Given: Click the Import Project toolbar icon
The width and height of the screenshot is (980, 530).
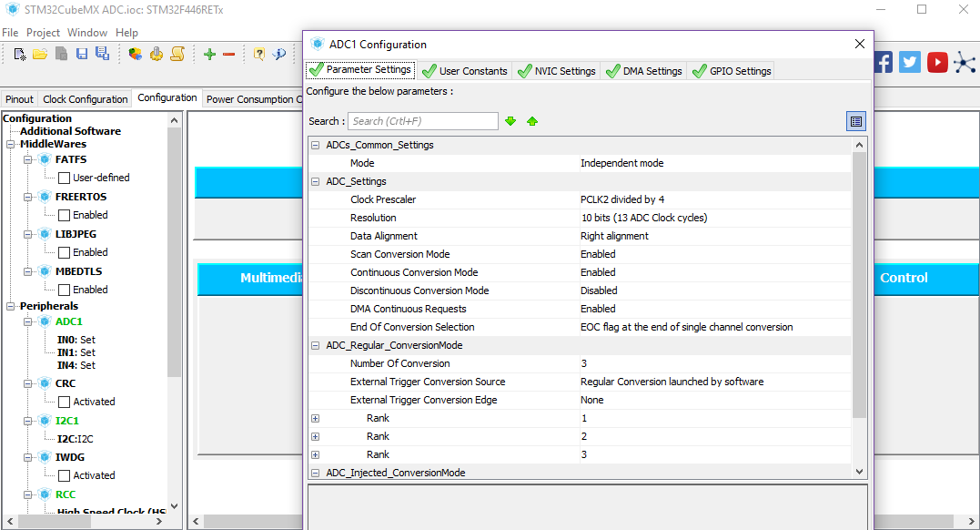Looking at the screenshot, I should click(x=61, y=55).
